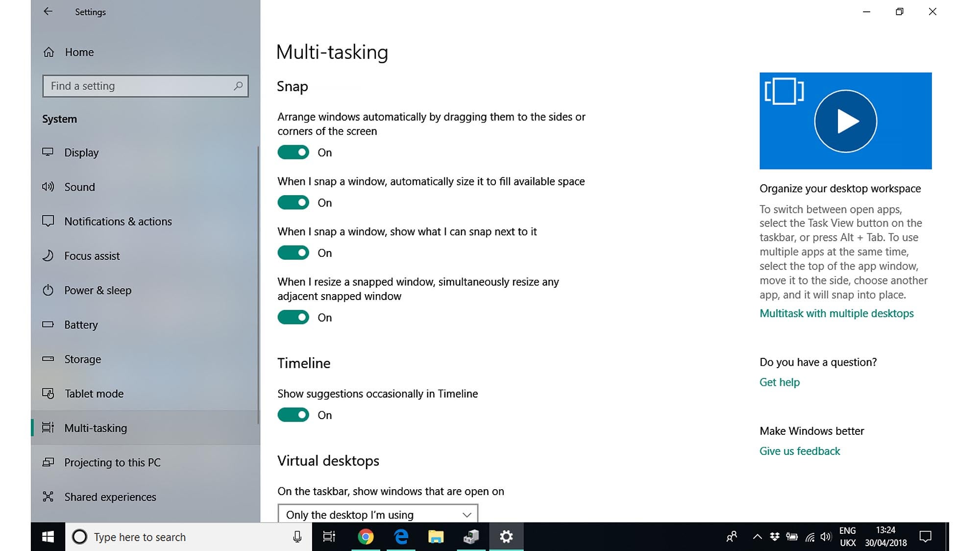Open Focus assist settings
Screen dimensions: 980x551
click(x=145, y=256)
